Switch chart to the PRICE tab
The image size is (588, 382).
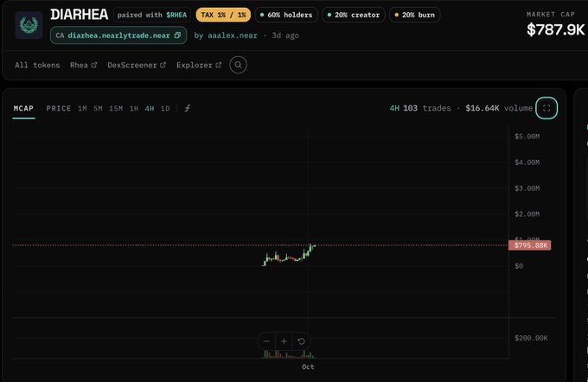pyautogui.click(x=59, y=108)
